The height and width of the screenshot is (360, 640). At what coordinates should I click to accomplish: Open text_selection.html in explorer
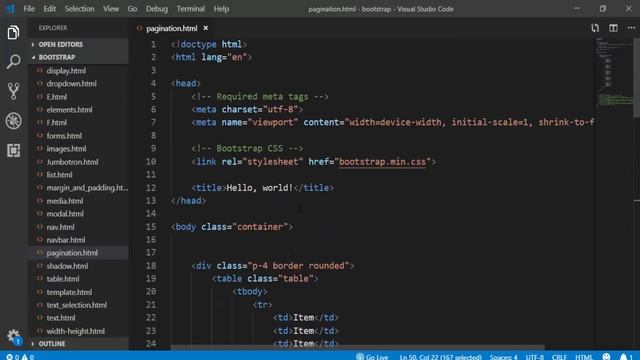point(78,305)
